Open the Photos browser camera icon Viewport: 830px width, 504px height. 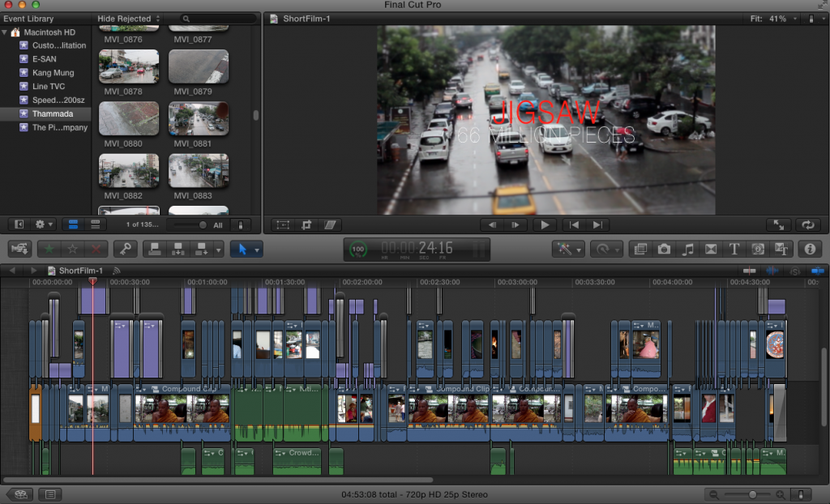click(664, 250)
